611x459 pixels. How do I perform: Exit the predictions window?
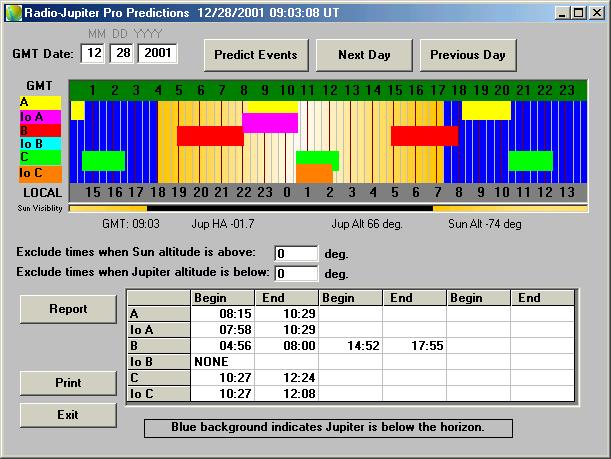tap(68, 415)
